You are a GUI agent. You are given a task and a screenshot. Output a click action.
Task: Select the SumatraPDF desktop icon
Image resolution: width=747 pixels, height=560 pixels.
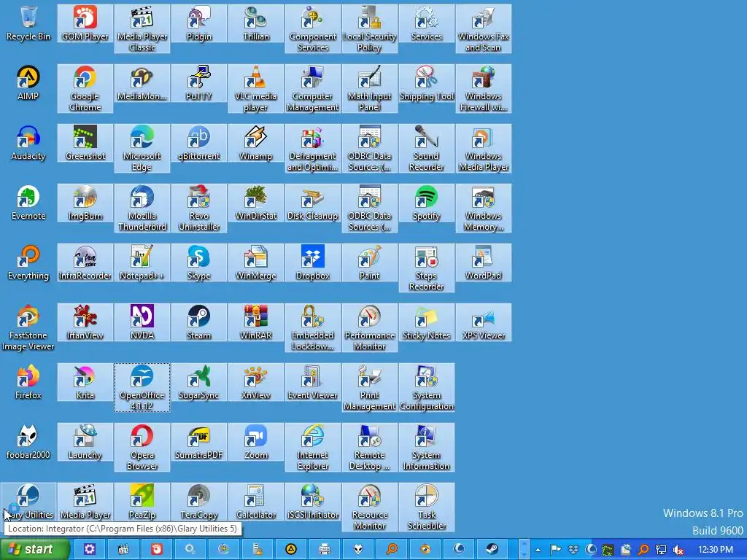pyautogui.click(x=199, y=442)
